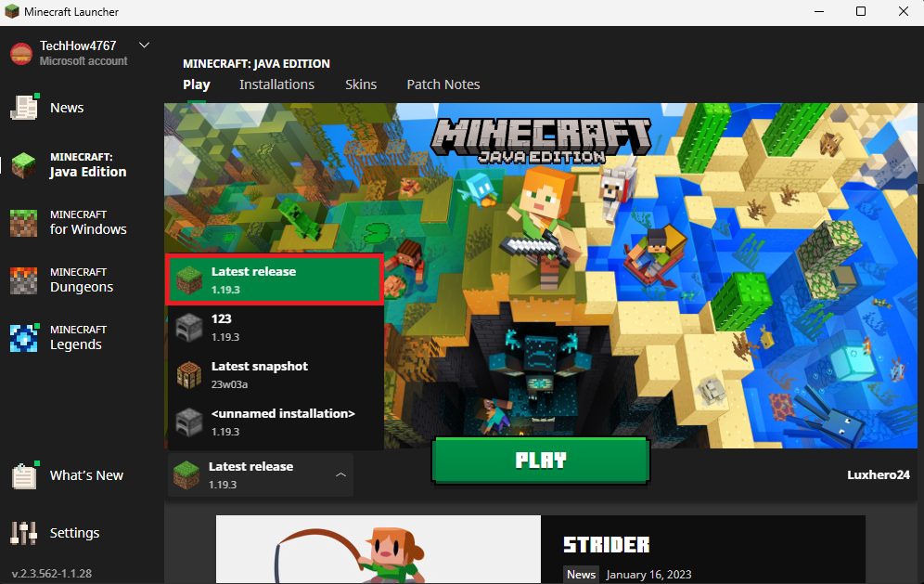Choose the 123 installation entry
Viewport: 924px width, 584px height.
(275, 328)
